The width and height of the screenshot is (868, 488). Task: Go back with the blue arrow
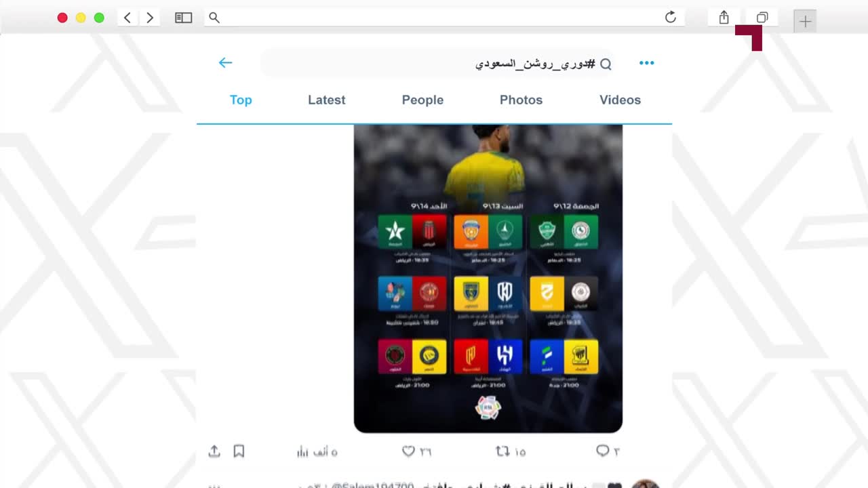[x=225, y=63]
